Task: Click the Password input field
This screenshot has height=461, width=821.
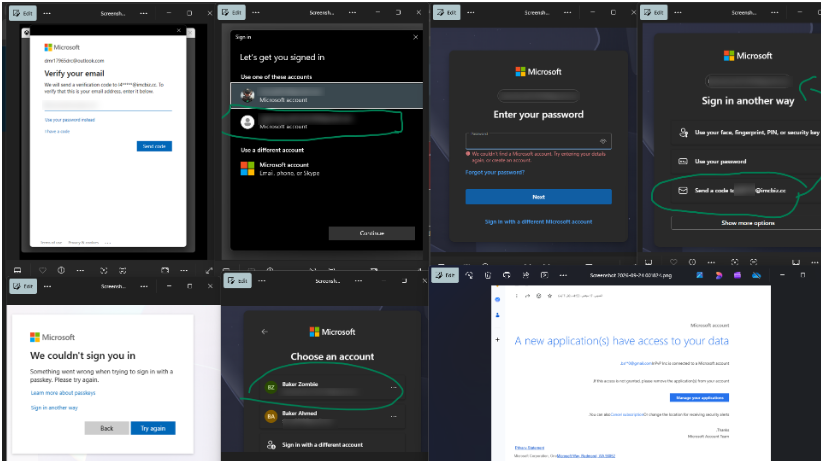Action: click(x=538, y=141)
